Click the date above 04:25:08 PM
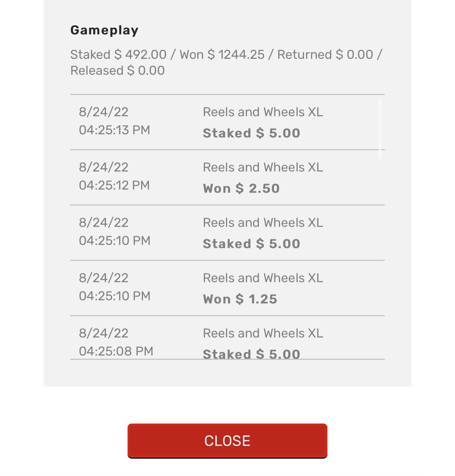The width and height of the screenshot is (455, 476). tap(103, 333)
